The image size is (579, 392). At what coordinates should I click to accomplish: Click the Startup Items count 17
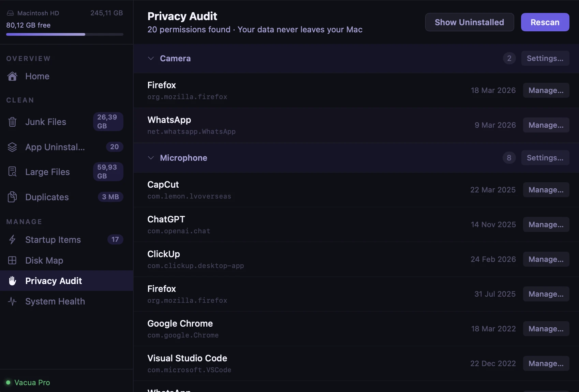115,239
